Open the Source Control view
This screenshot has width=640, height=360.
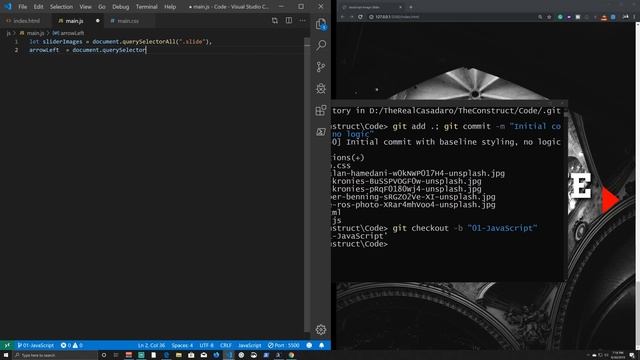pyautogui.click(x=321, y=67)
